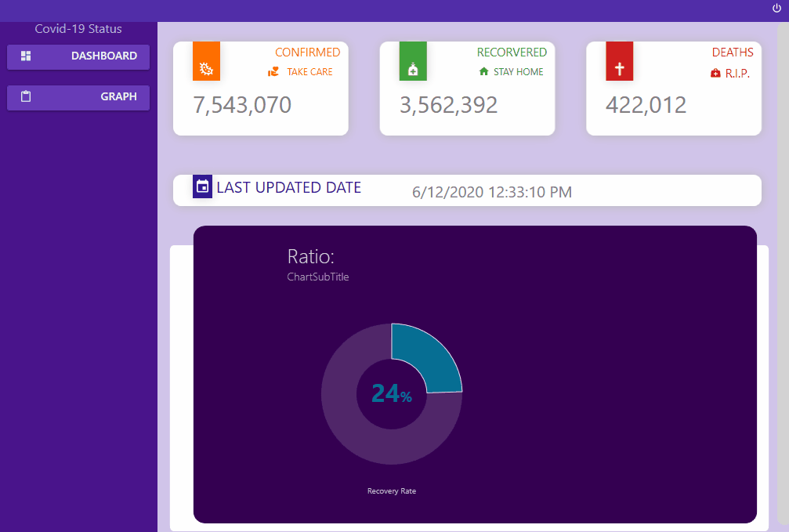The image size is (789, 532).
Task: Open the DASHBOARD view from the sidebar
Action: [78, 56]
